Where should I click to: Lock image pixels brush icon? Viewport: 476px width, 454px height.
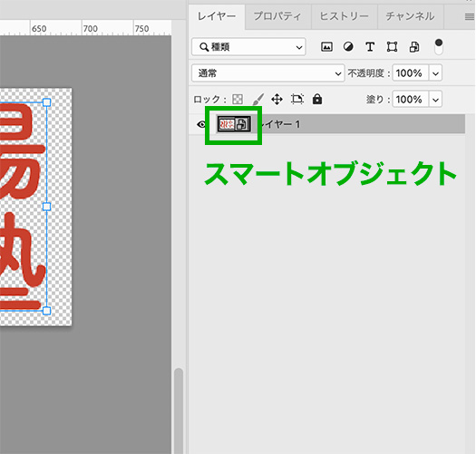coord(258,100)
